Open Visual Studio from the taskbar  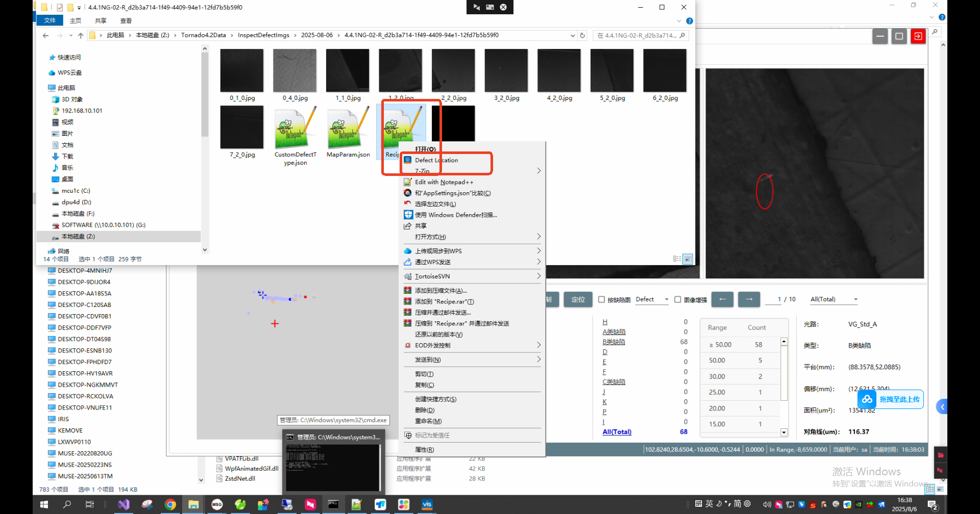coord(124,504)
